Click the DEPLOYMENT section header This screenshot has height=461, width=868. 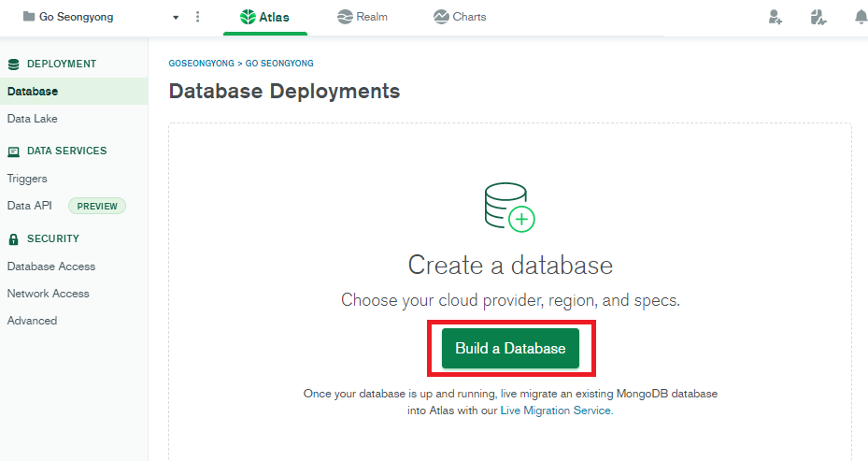tap(62, 64)
